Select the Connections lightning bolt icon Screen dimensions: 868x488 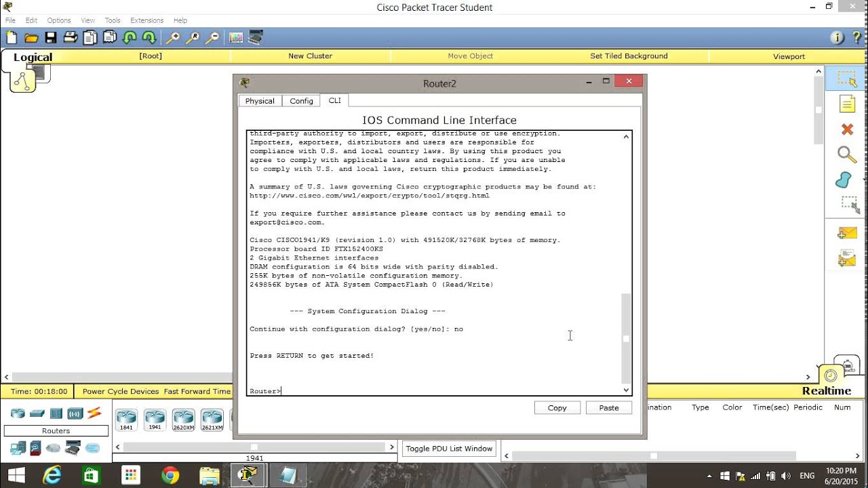(x=94, y=413)
